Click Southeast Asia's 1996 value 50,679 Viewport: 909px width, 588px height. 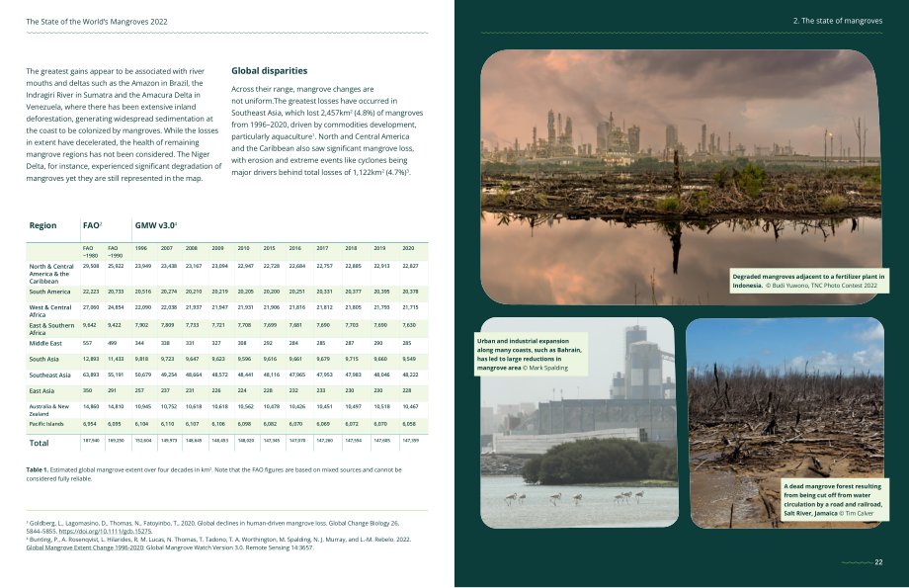coord(143,376)
